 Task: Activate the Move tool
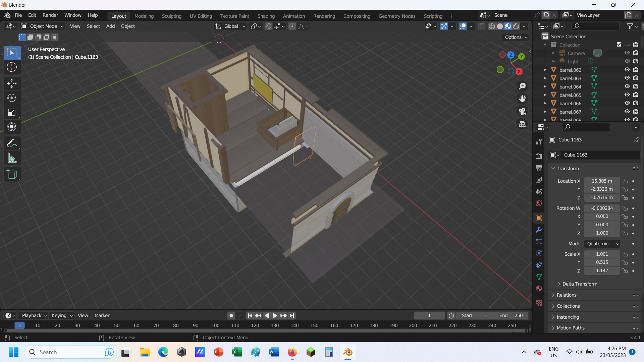(12, 83)
